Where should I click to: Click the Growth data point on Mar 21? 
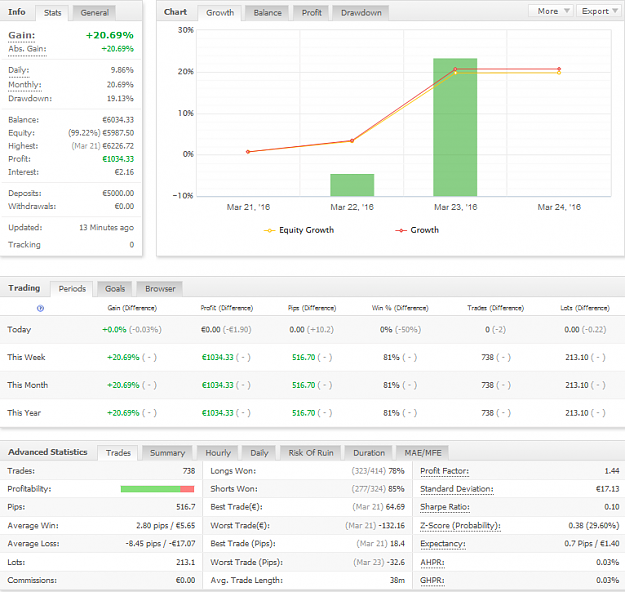pos(248,152)
